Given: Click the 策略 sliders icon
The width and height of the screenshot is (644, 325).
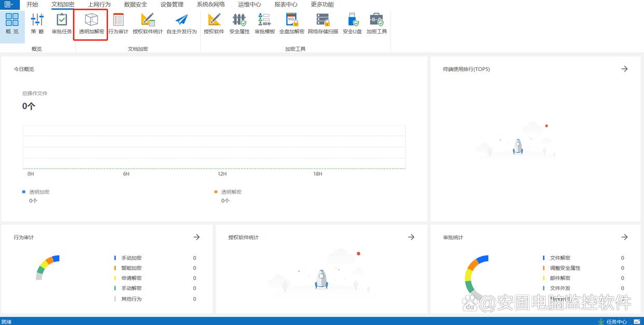Looking at the screenshot, I should (x=37, y=24).
